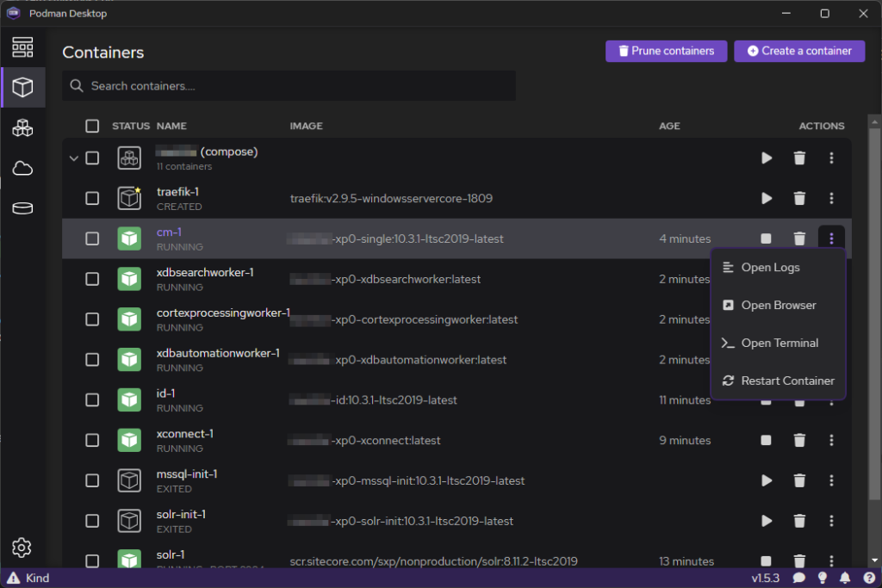Start the mssql-init-1 container
Image resolution: width=882 pixels, height=588 pixels.
[766, 480]
